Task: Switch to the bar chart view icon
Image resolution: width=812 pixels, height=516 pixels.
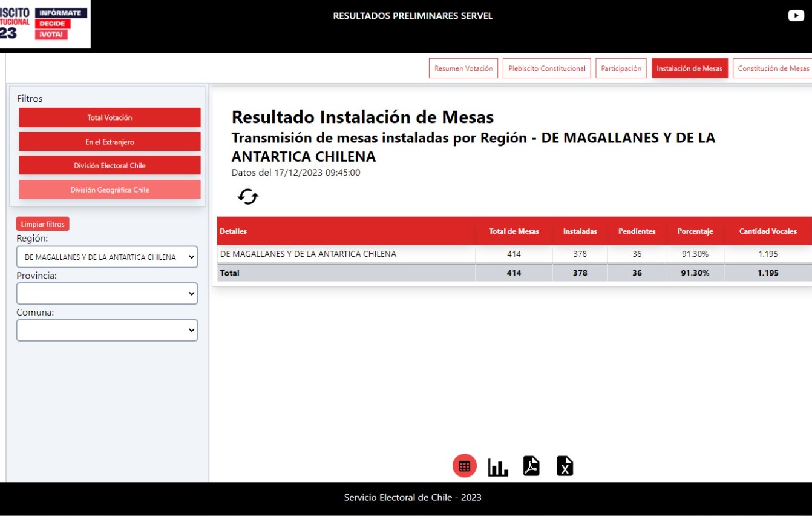Action: click(498, 467)
